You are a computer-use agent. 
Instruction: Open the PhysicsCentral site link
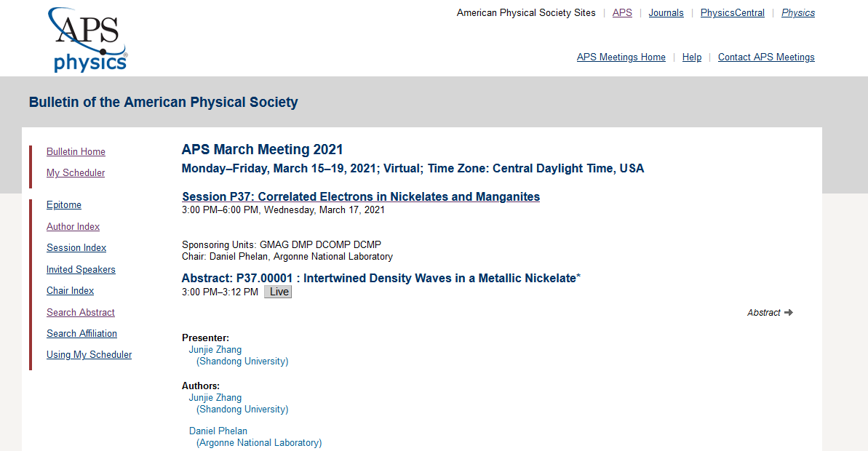732,13
